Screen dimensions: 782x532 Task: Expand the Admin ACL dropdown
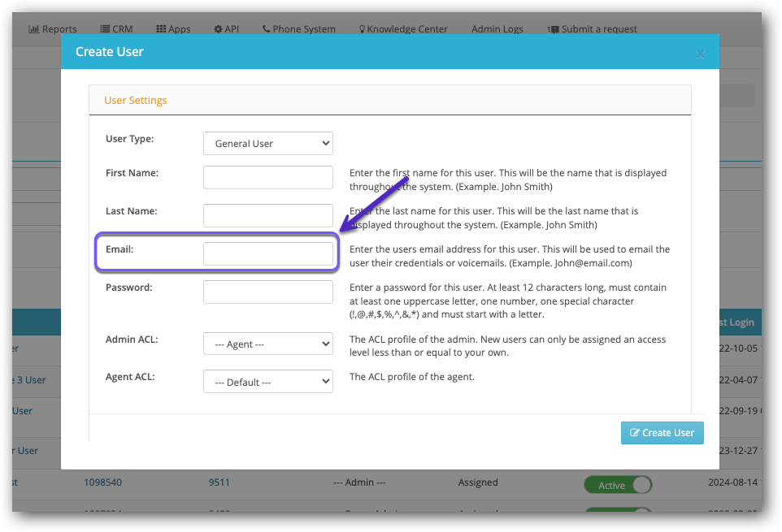267,344
